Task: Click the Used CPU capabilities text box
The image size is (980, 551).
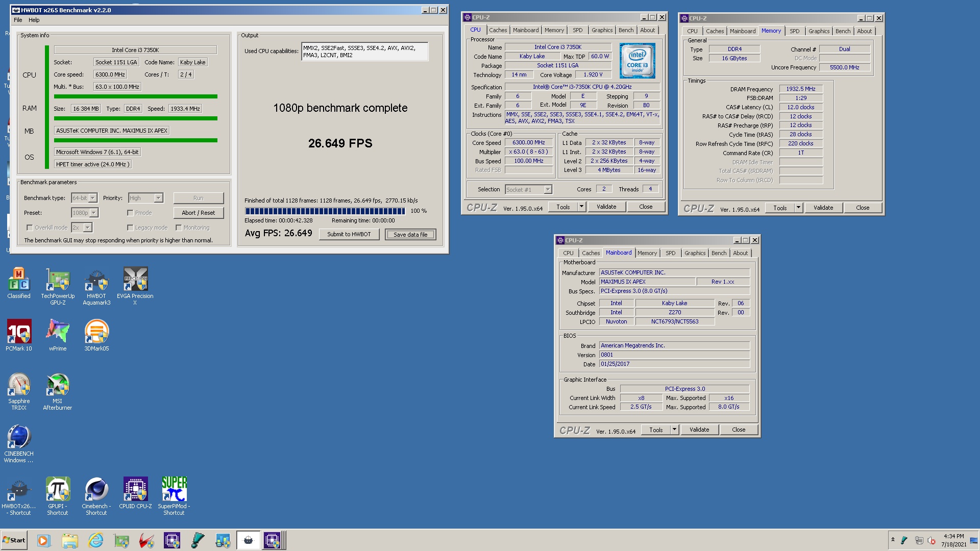Action: tap(364, 52)
